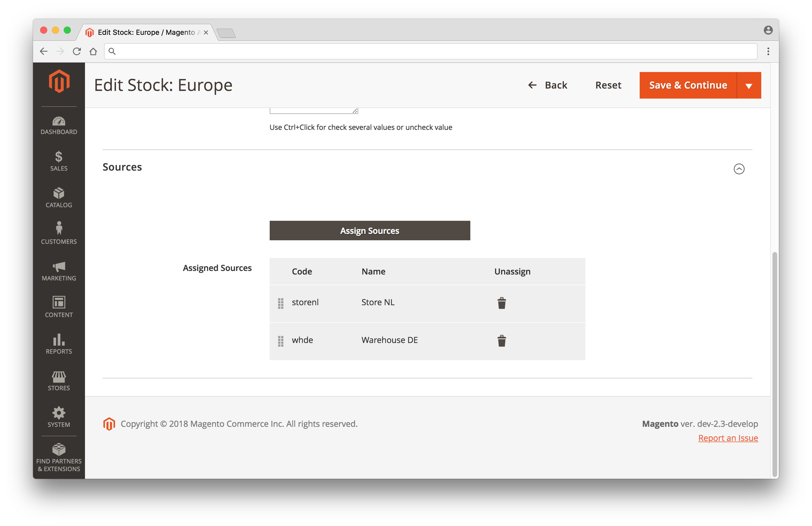The image size is (812, 526).
Task: Click the Report an Issue link
Action: coord(727,438)
